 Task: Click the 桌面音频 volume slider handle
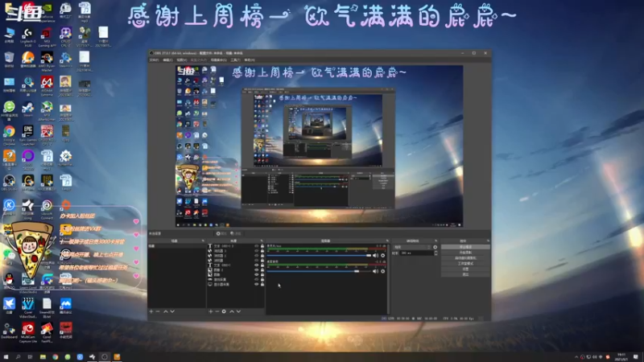point(357,271)
